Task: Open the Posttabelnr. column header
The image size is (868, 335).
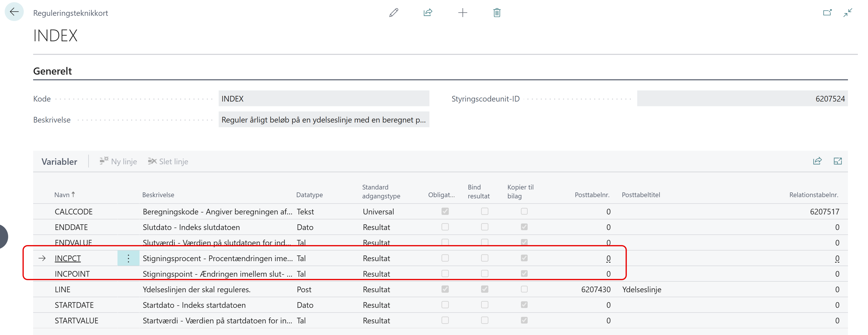Action: [x=592, y=195]
